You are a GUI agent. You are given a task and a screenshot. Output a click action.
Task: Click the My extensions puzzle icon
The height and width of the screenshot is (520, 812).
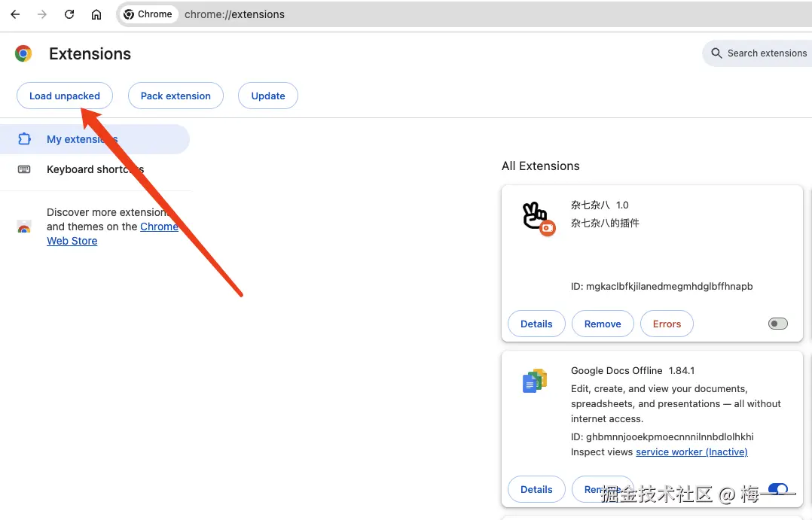point(24,139)
